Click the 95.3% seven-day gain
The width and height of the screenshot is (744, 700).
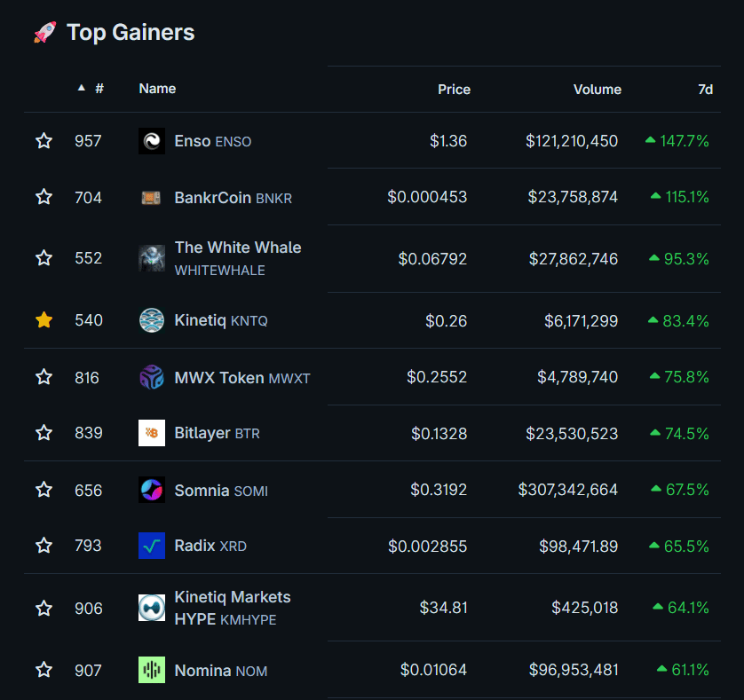679,258
